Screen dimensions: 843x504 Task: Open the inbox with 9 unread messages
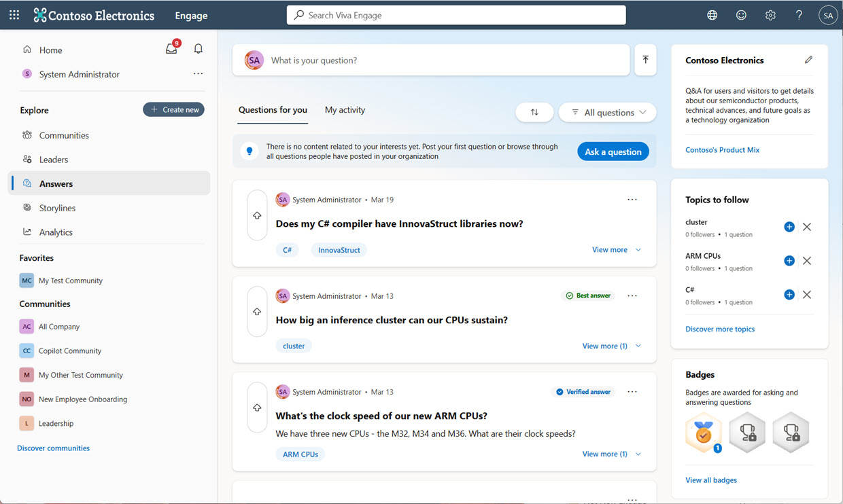pos(171,49)
